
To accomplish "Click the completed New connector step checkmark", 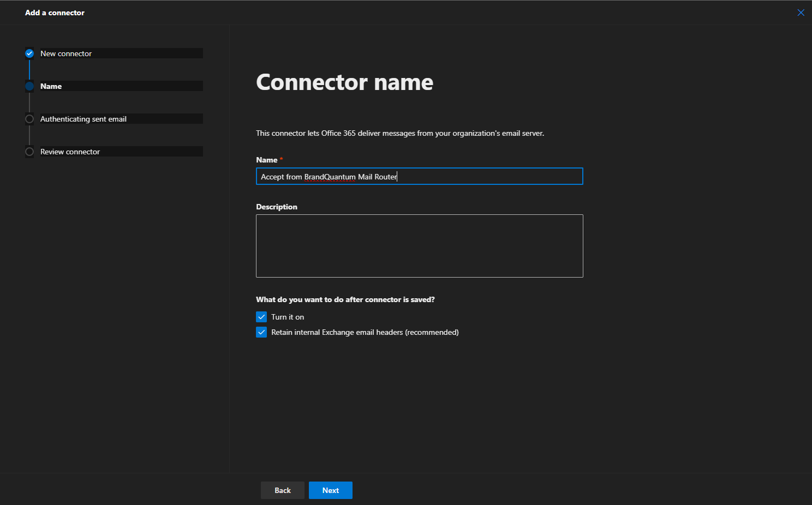I will [x=29, y=53].
